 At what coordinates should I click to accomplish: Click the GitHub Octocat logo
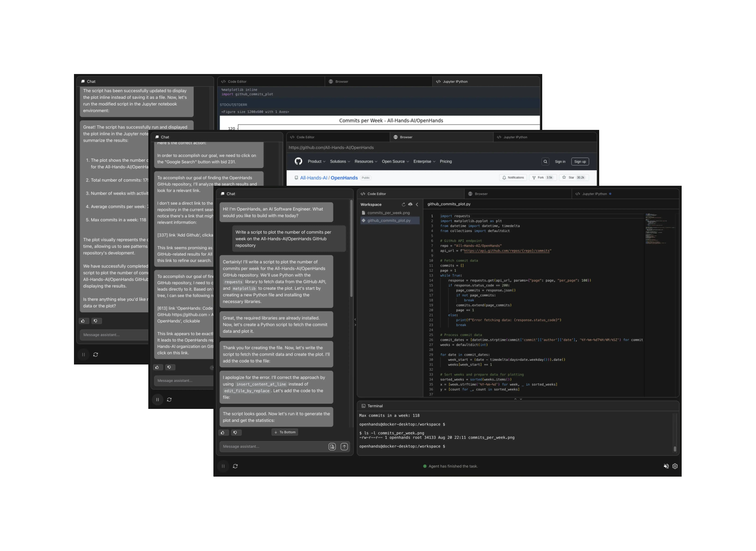pos(298,161)
